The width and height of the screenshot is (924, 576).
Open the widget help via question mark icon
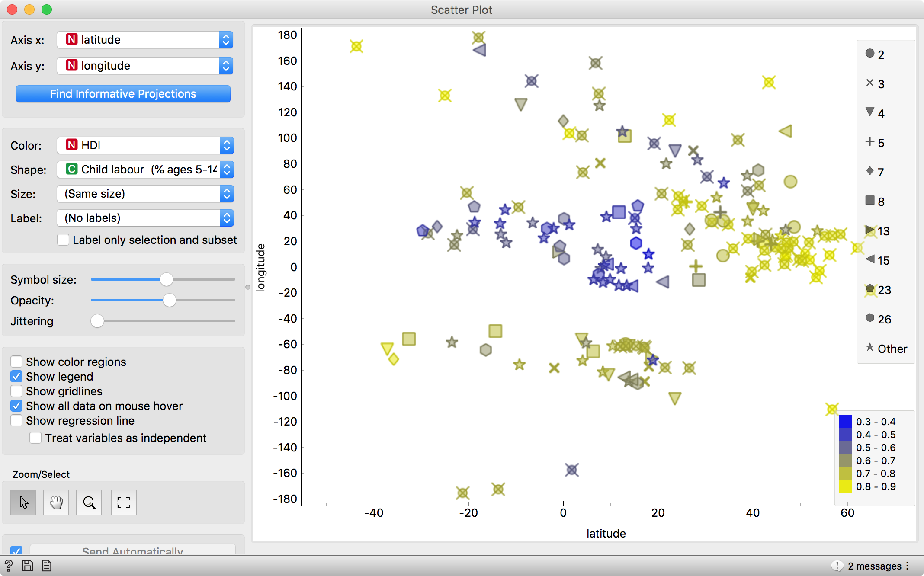pyautogui.click(x=8, y=566)
